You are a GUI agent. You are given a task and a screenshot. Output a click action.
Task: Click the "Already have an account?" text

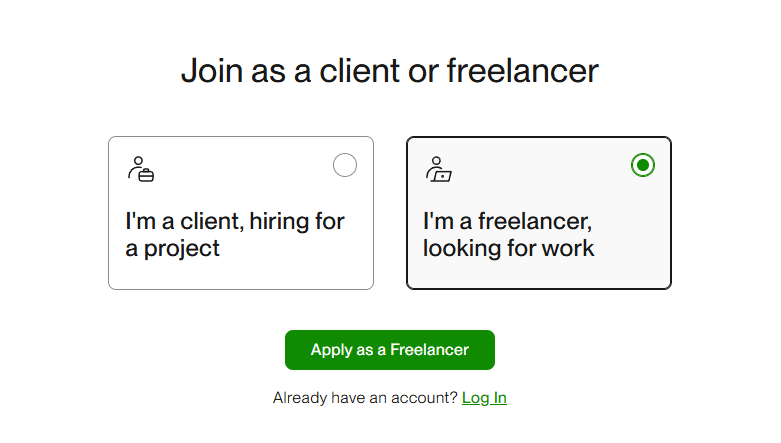365,398
